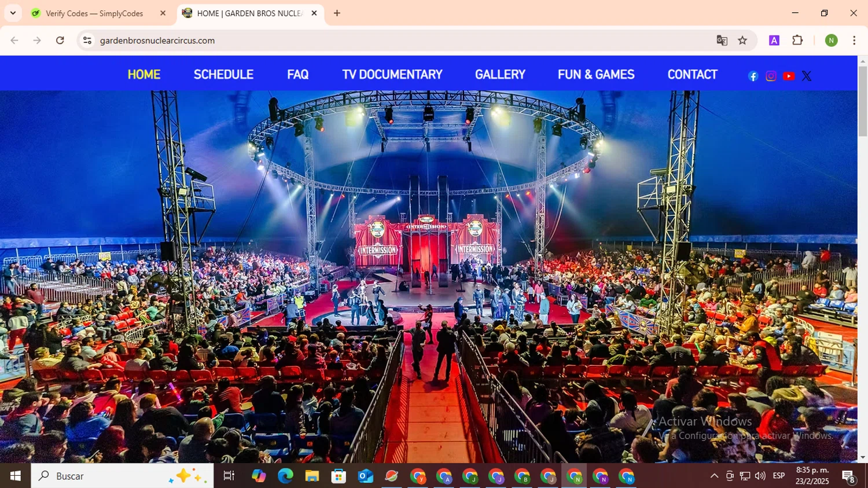Open network status tray icon

tap(745, 476)
